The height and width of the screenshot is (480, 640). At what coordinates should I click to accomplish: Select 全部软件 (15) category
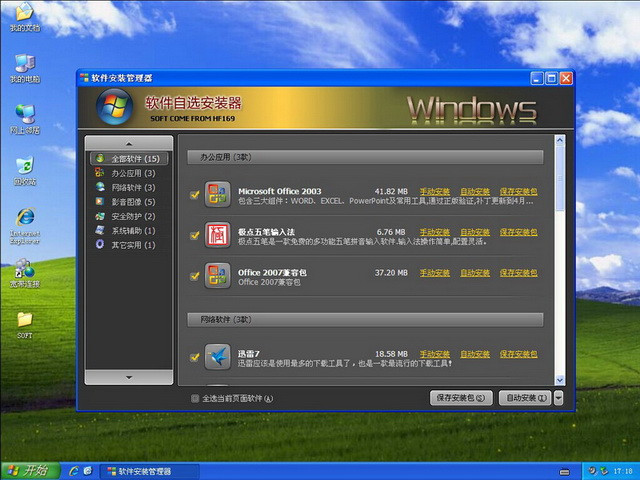129,158
